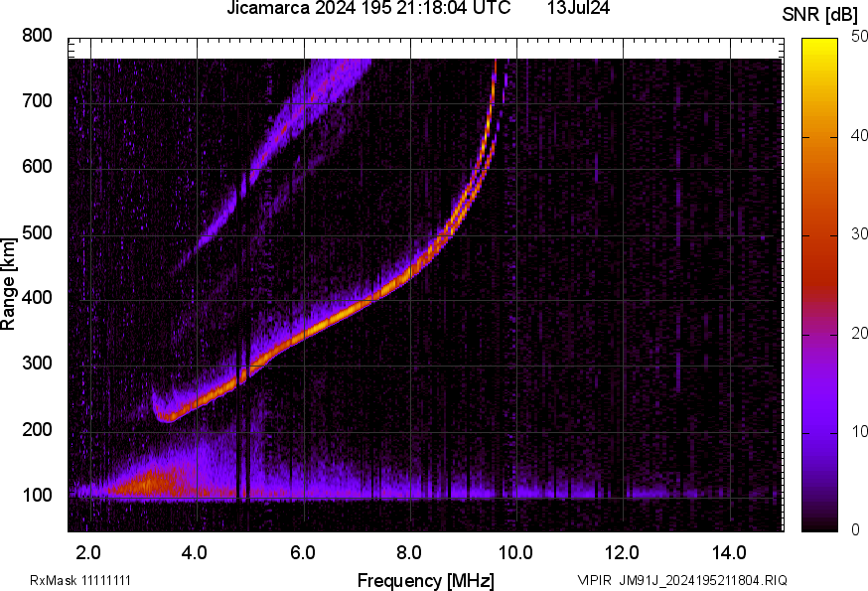The height and width of the screenshot is (591, 868).
Task: Click the strong E-layer echo near 3 MHz
Action: coord(149,482)
